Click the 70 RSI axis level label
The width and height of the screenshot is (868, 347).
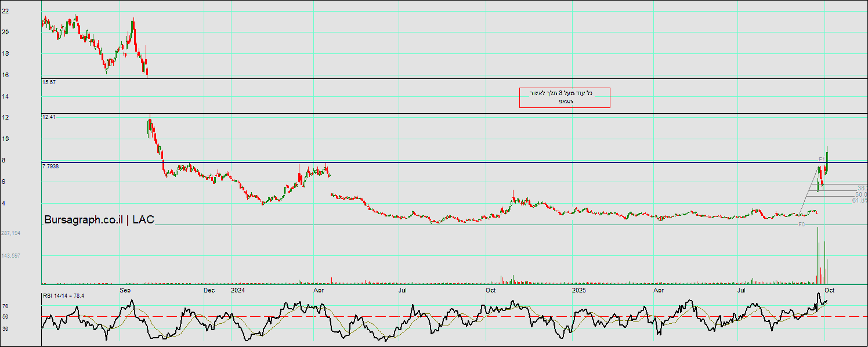click(5, 306)
